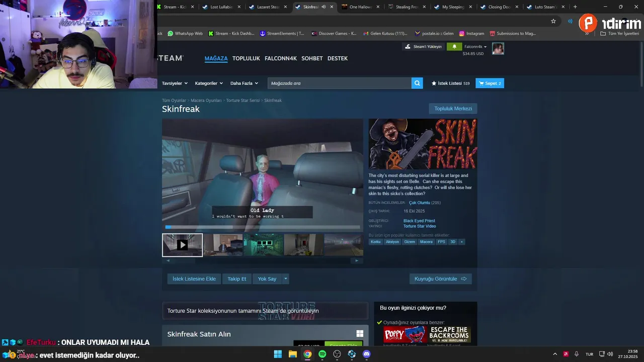Expand overflow bookmarks chevron

[x=587, y=34]
